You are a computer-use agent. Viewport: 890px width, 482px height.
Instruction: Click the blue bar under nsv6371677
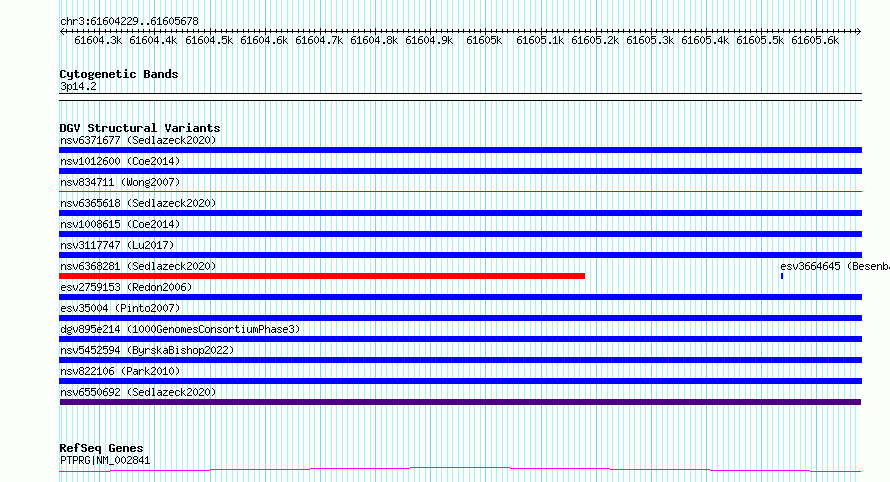click(x=460, y=150)
